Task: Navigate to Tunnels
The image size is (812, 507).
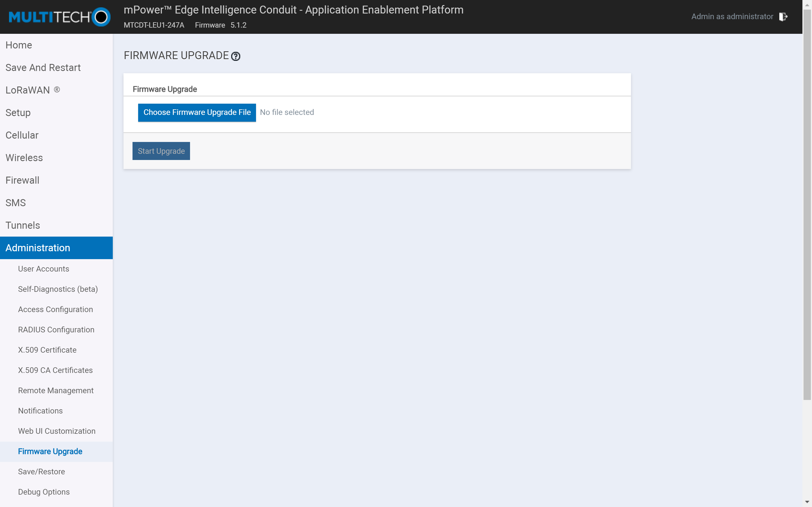Action: click(23, 225)
